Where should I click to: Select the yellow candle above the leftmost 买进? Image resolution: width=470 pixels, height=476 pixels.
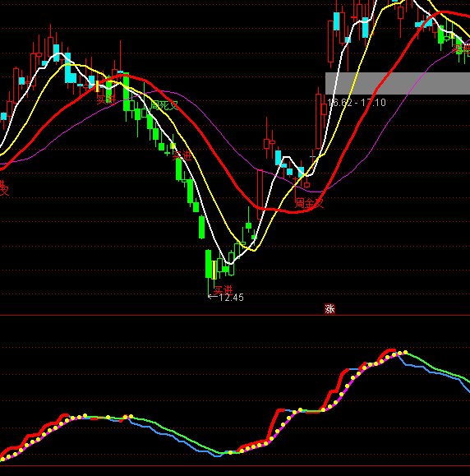[x=98, y=86]
